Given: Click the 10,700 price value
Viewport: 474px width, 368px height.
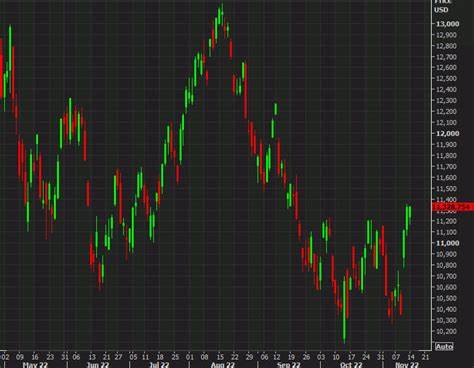Looking at the screenshot, I should point(446,276).
